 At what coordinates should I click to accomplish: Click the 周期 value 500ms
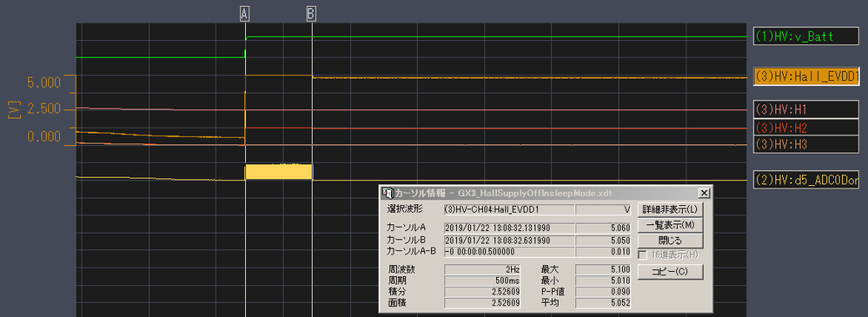tap(483, 281)
